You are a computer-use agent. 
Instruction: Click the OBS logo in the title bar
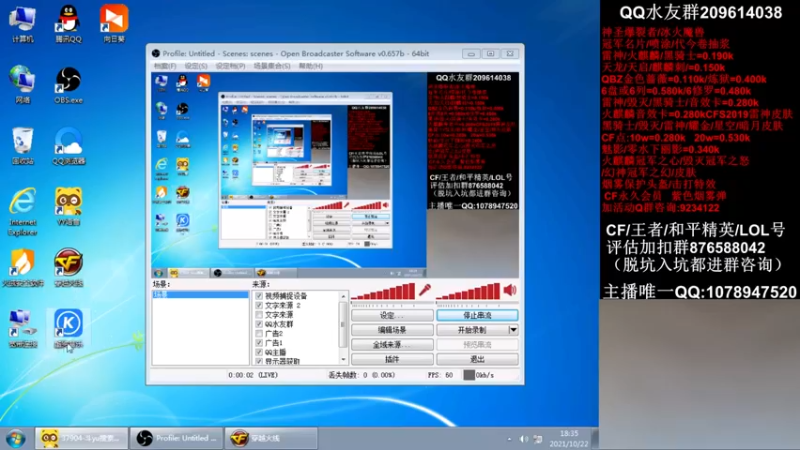[x=156, y=53]
